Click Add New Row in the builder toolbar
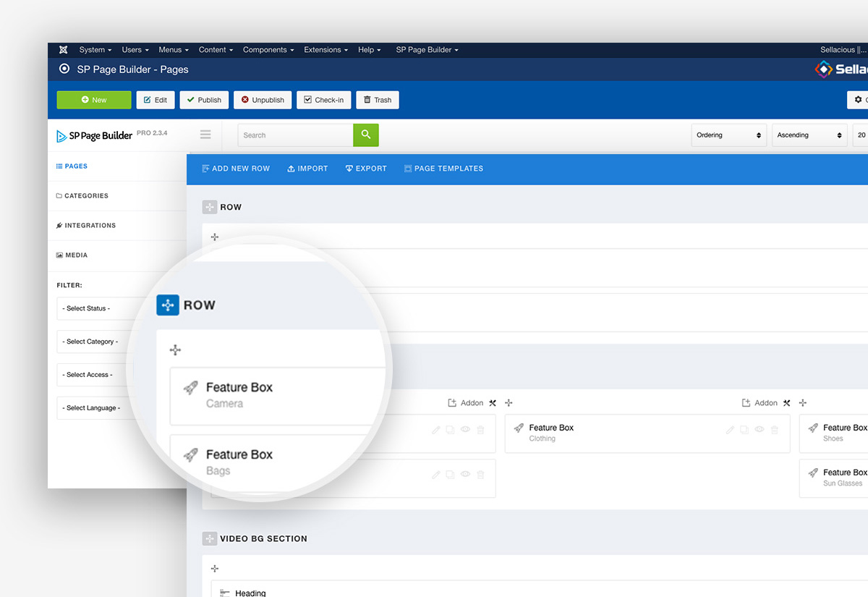868x597 pixels. 236,169
